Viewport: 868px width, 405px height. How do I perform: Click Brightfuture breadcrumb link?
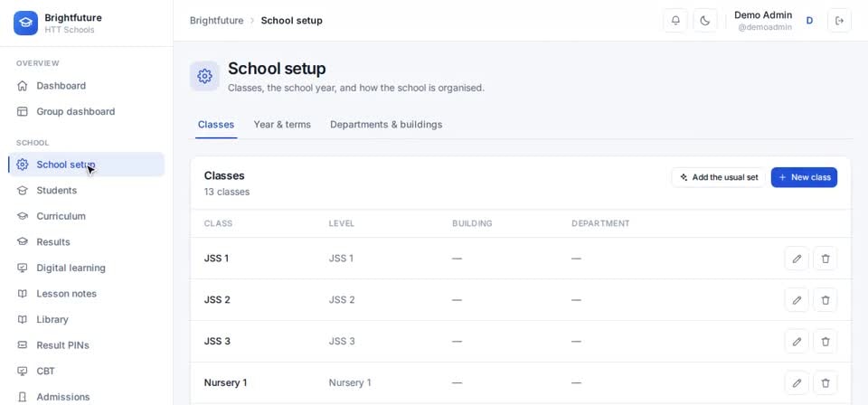click(x=216, y=21)
